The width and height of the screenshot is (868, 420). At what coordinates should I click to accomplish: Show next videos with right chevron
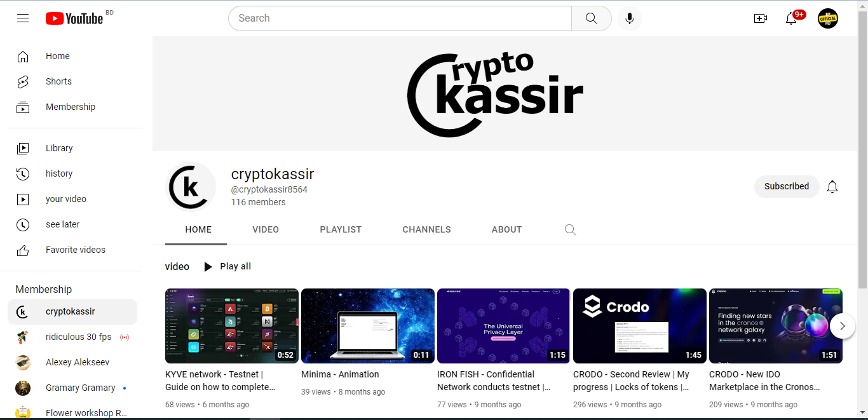pyautogui.click(x=843, y=326)
